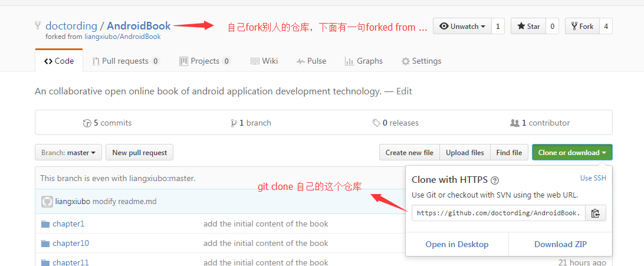The height and width of the screenshot is (266, 644).
Task: Open the Pulse tab
Action: (311, 61)
